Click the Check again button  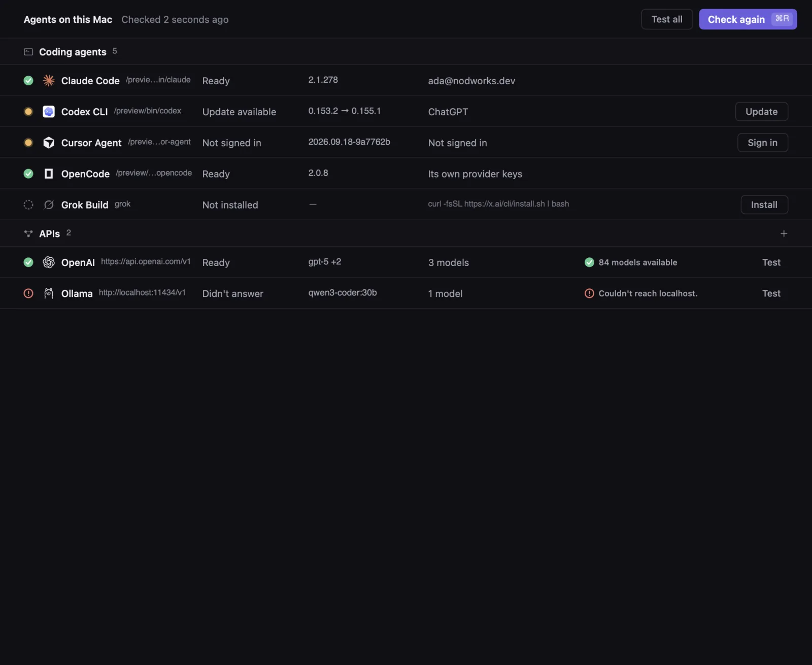(x=748, y=19)
